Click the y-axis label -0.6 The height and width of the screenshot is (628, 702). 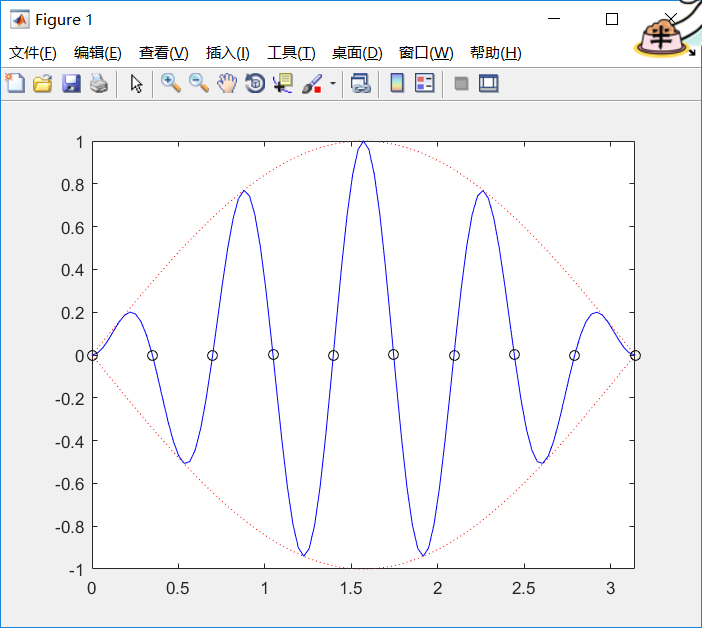(x=70, y=484)
